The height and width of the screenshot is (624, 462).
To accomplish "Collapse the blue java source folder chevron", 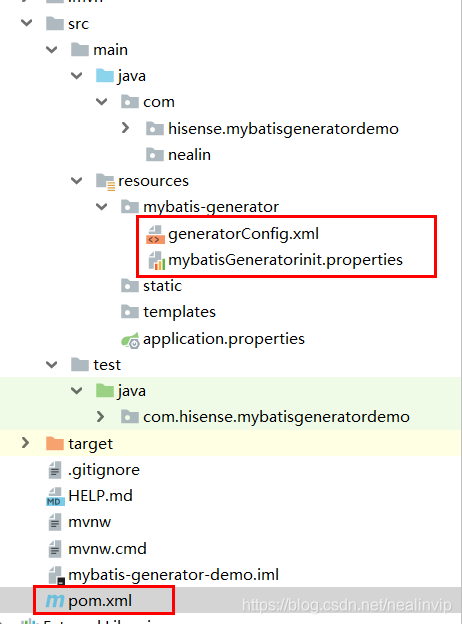I will pos(76,76).
